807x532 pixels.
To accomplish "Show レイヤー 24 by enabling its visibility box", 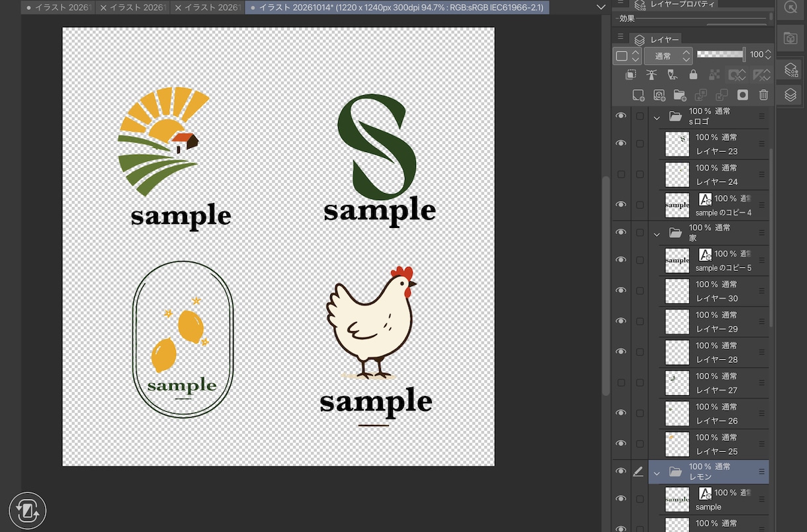I will [621, 174].
